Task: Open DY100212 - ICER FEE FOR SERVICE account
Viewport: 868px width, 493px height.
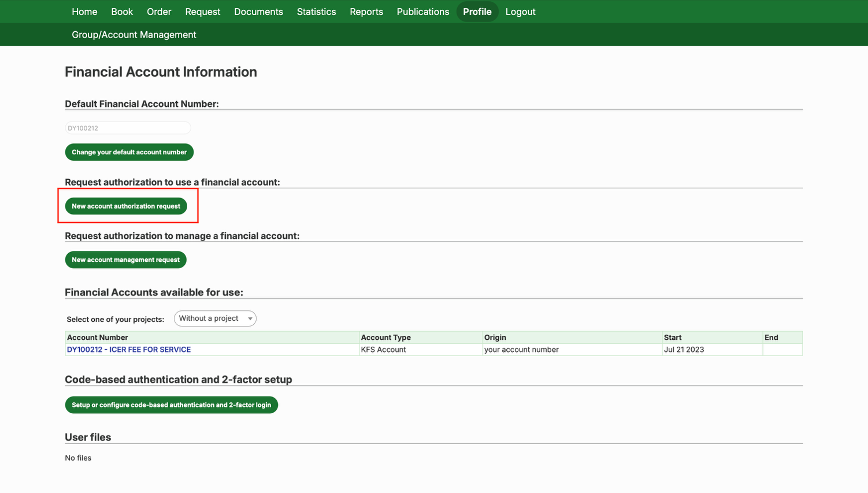Action: pos(129,350)
